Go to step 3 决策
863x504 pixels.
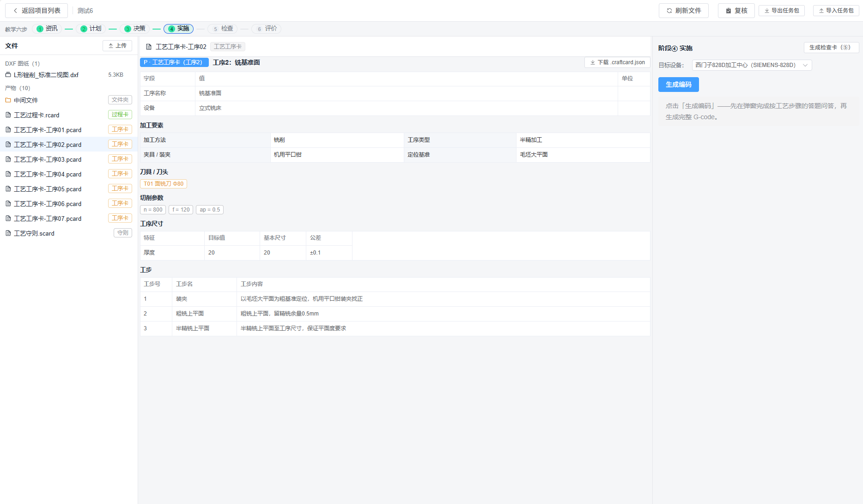[135, 29]
